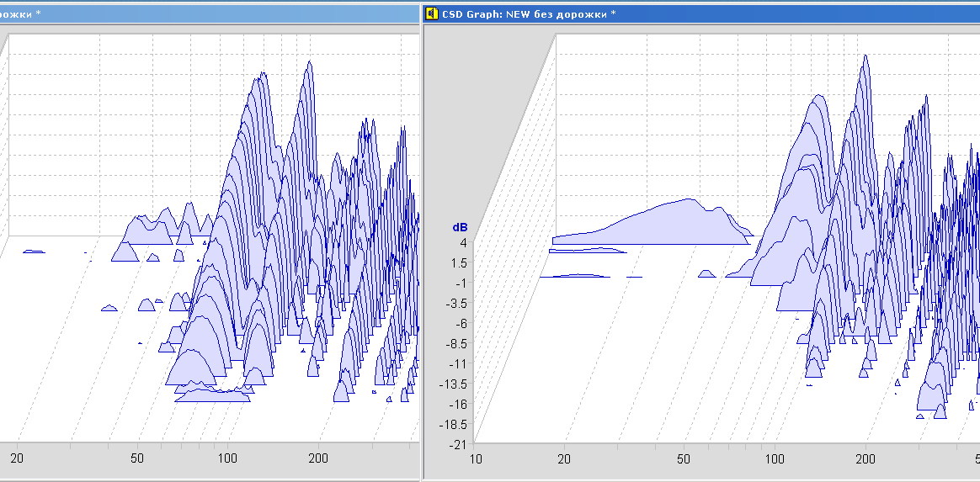Click the -1 dB axis value
This screenshot has height=482, width=980.
(x=461, y=283)
